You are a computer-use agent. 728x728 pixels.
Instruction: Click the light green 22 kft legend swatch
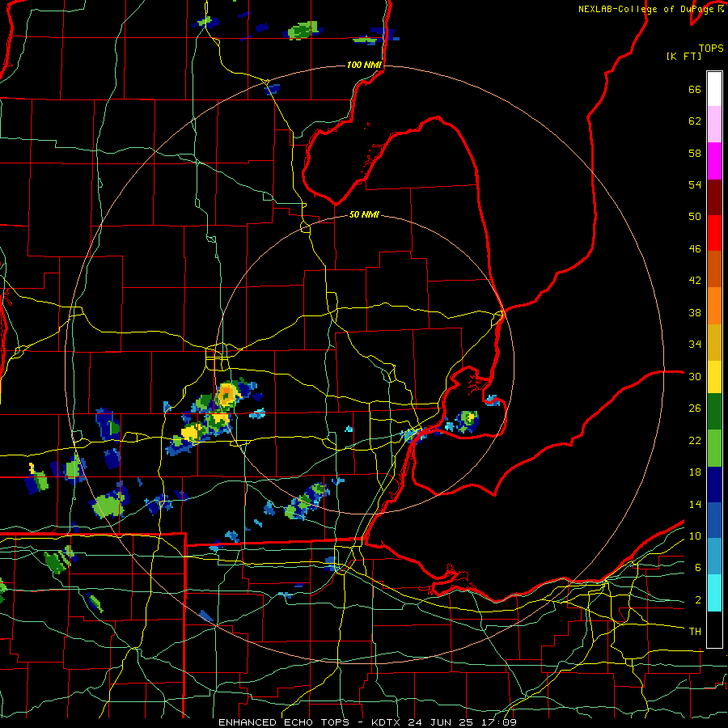tap(714, 448)
